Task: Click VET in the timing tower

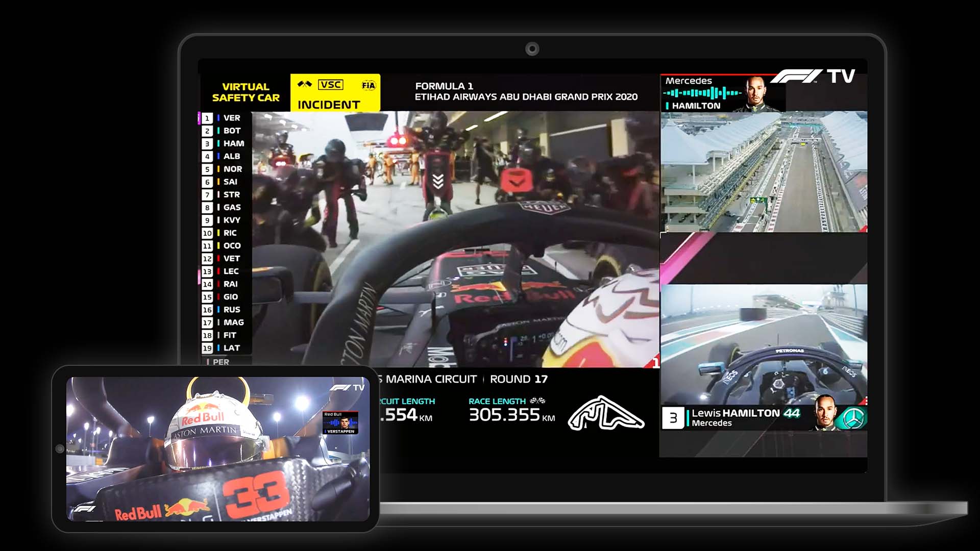Action: (232, 258)
